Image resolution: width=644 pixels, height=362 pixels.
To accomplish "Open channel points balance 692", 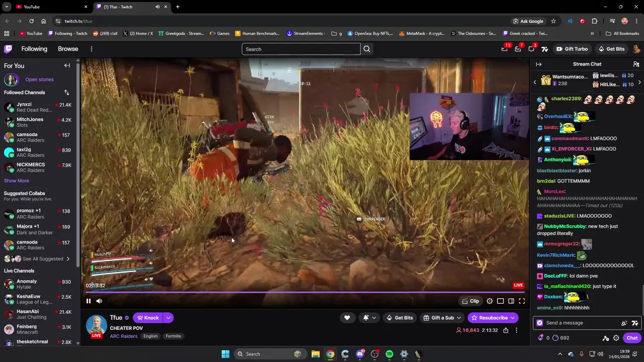I will point(561,338).
